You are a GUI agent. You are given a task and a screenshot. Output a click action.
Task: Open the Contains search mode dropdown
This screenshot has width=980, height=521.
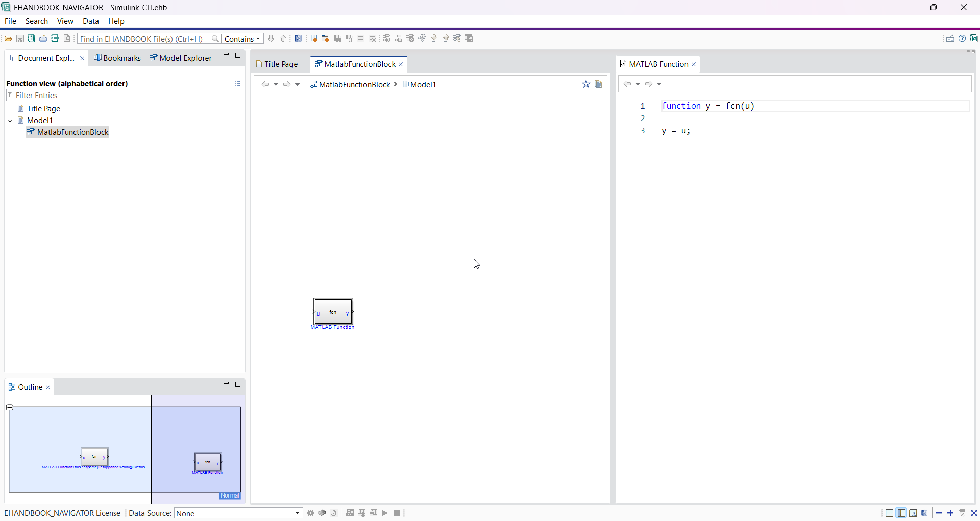tap(243, 39)
